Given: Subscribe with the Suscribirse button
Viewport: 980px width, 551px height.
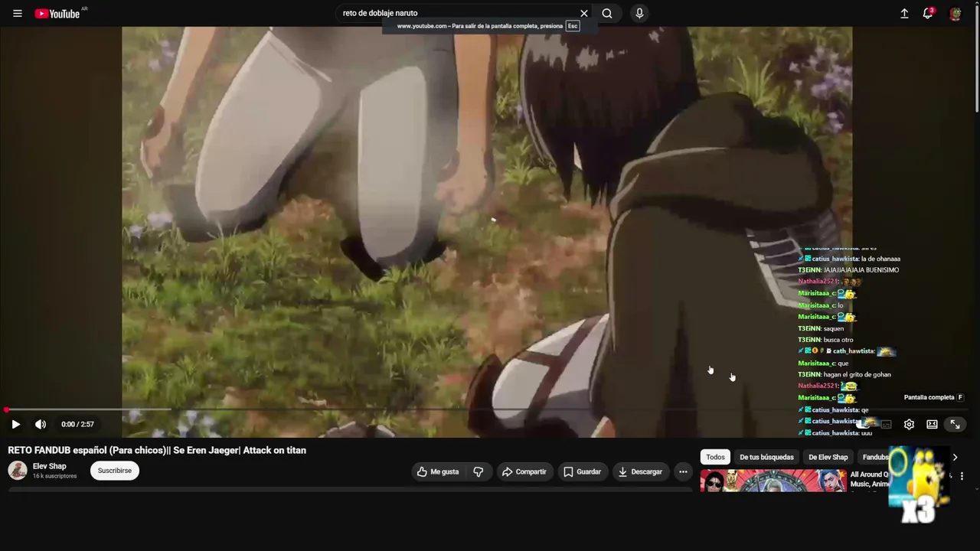Looking at the screenshot, I should [115, 471].
